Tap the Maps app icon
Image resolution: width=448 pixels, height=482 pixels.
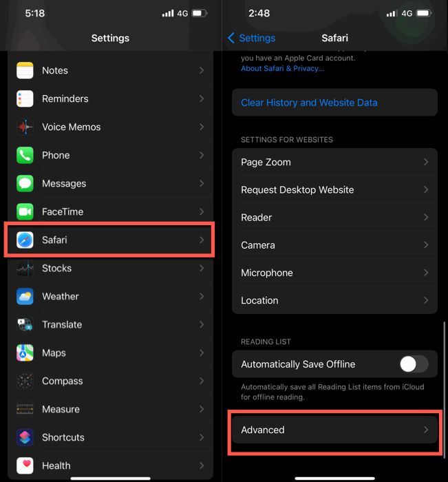tap(25, 353)
